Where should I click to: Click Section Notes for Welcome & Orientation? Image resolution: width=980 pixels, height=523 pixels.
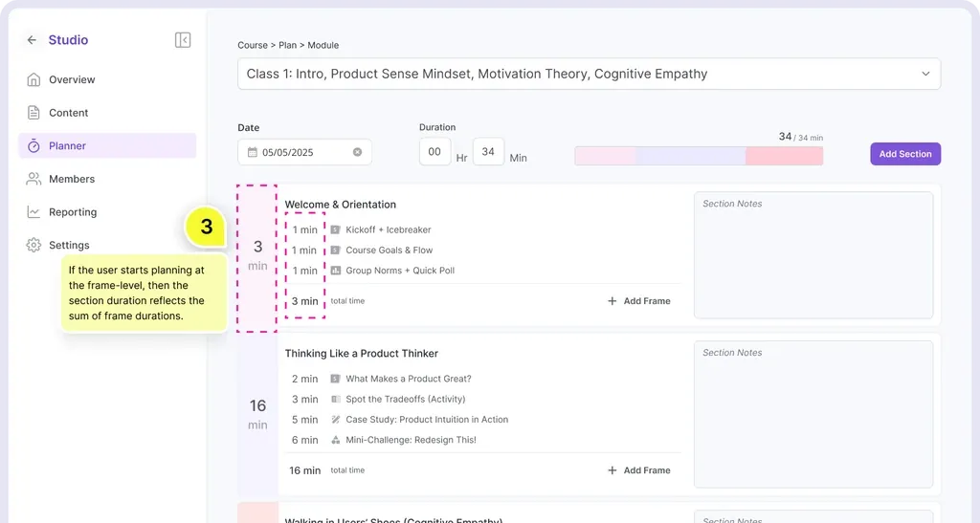813,254
